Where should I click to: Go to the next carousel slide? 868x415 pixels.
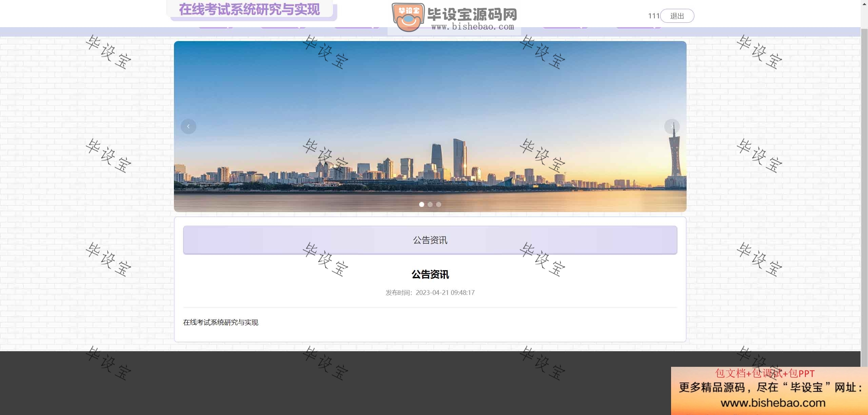(x=672, y=126)
